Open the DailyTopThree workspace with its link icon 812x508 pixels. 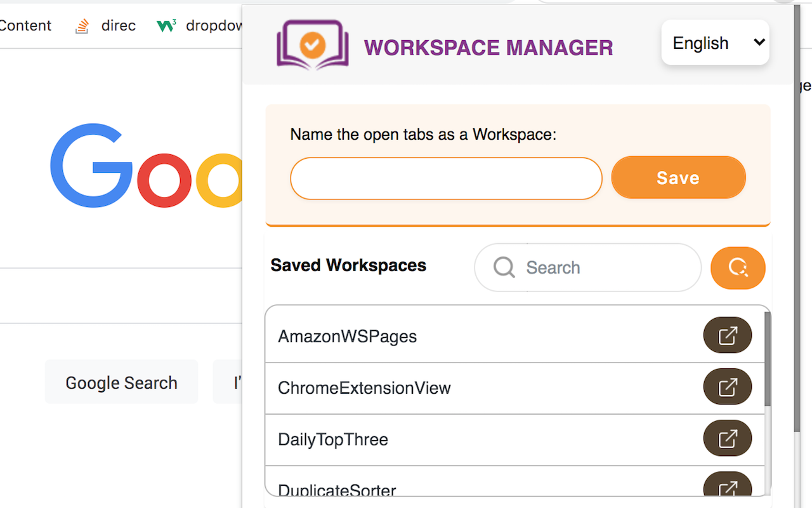(x=727, y=438)
